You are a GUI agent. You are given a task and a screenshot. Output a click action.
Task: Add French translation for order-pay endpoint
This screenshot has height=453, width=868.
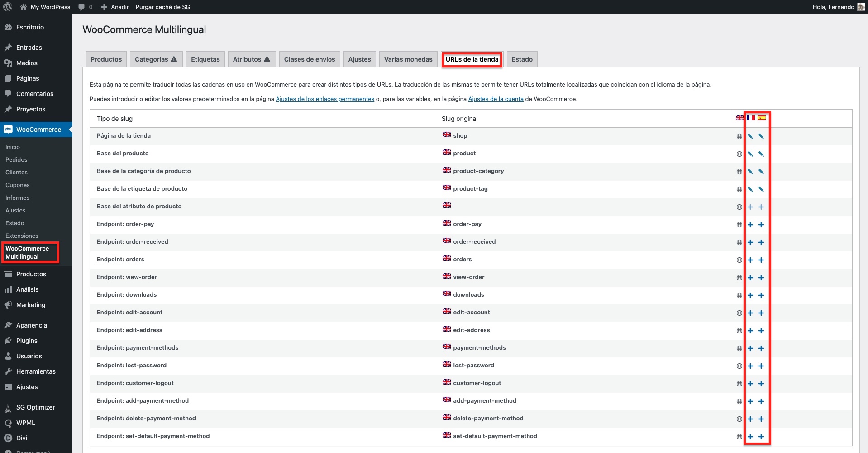(750, 225)
